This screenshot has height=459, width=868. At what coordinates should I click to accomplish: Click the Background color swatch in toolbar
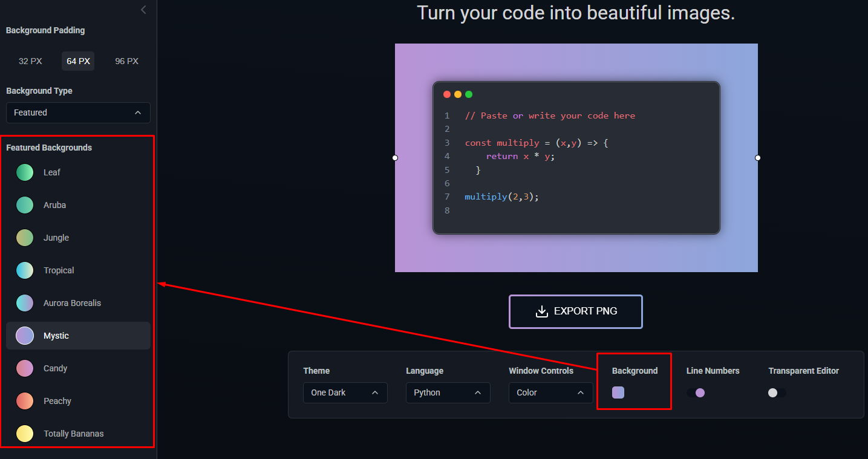pyautogui.click(x=618, y=392)
